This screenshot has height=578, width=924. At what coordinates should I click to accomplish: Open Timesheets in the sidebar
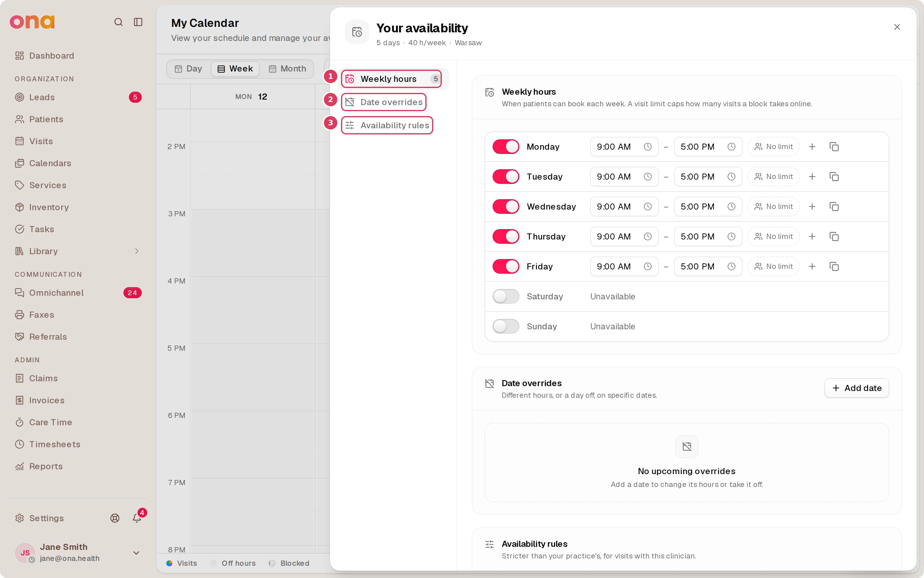coord(78,444)
